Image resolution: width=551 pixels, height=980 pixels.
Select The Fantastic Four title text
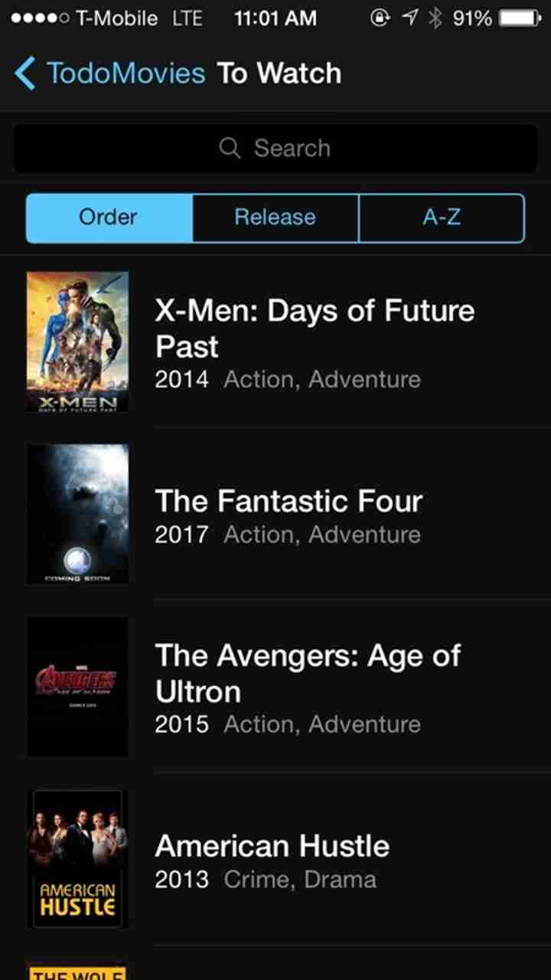point(289,501)
